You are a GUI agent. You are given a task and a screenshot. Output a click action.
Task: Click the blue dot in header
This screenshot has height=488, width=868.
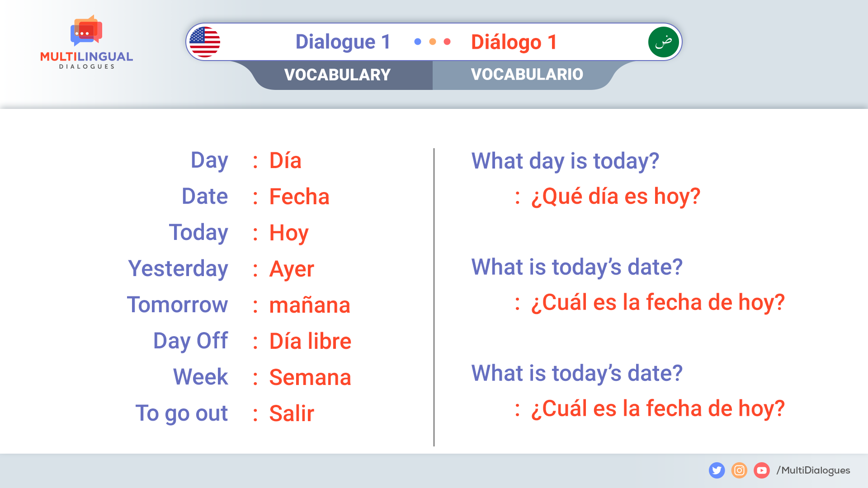tap(418, 42)
